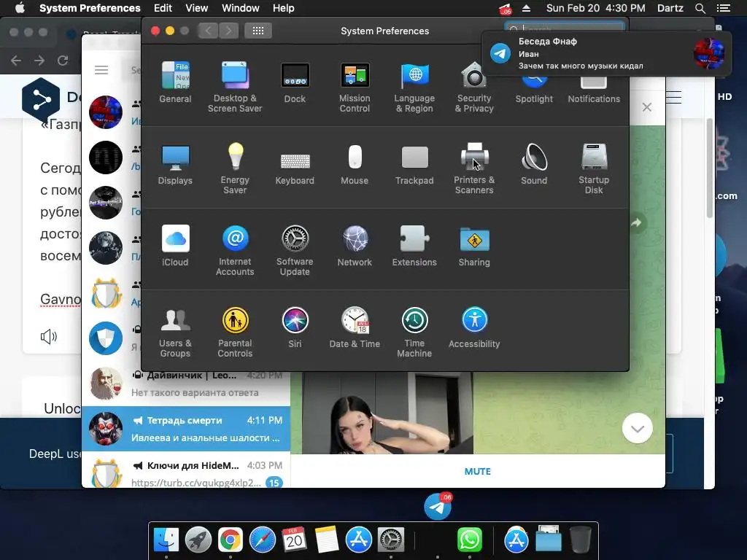This screenshot has height=560, width=747.
Task: Open the Apple menu
Action: 20,8
